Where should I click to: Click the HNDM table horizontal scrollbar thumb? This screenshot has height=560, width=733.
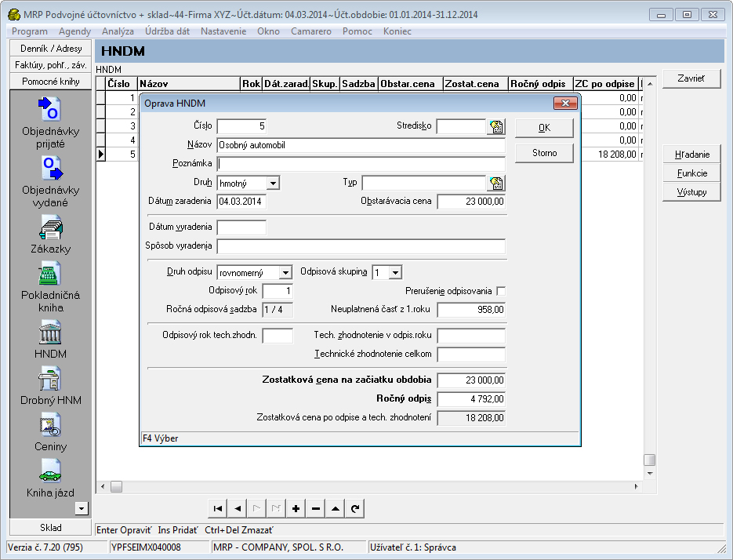pyautogui.click(x=116, y=487)
